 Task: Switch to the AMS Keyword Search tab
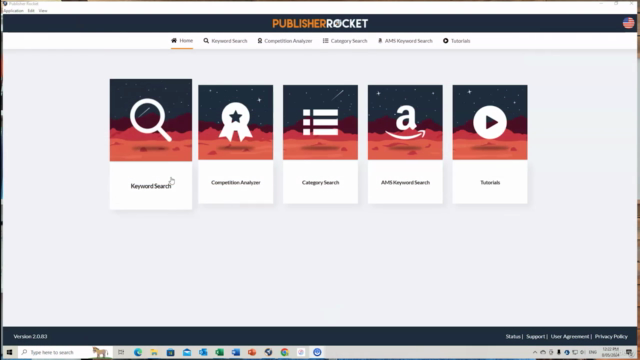pyautogui.click(x=405, y=41)
